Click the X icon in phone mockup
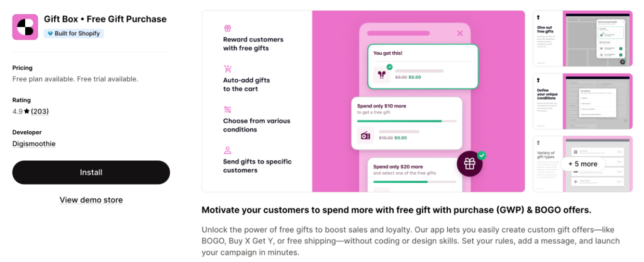644x262 pixels. click(x=460, y=33)
